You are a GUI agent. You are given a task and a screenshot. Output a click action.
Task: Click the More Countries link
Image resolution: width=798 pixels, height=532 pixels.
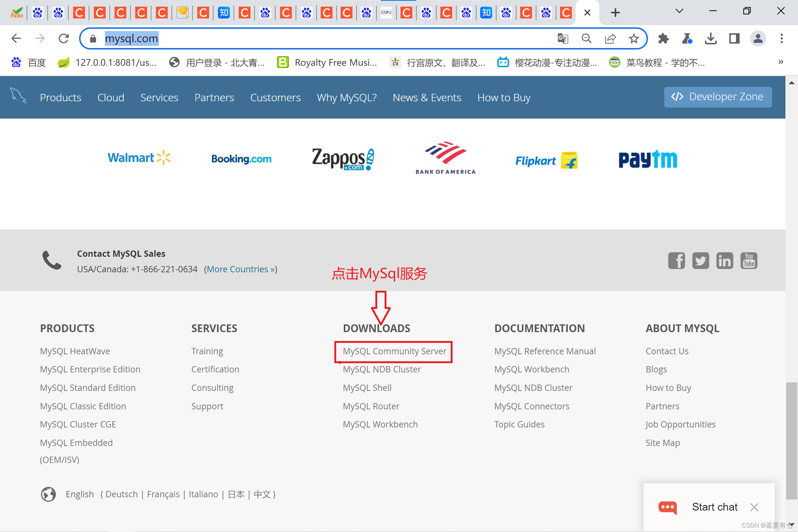click(241, 269)
